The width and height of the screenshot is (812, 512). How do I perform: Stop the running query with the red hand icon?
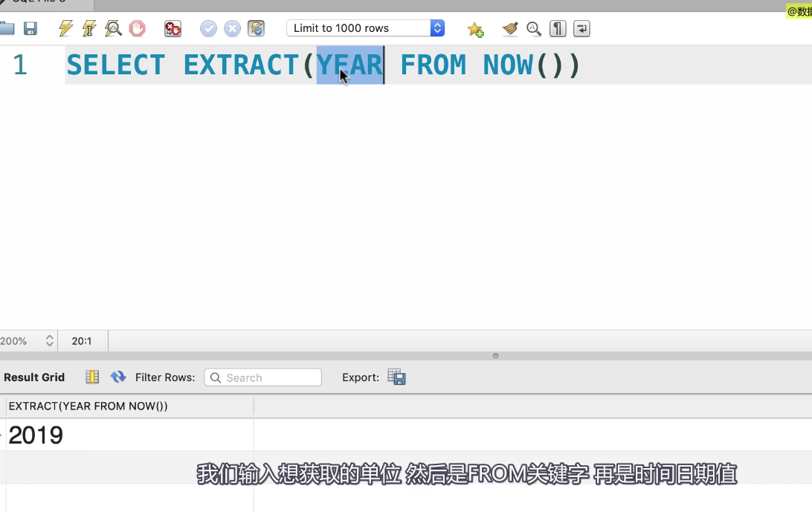tap(138, 28)
